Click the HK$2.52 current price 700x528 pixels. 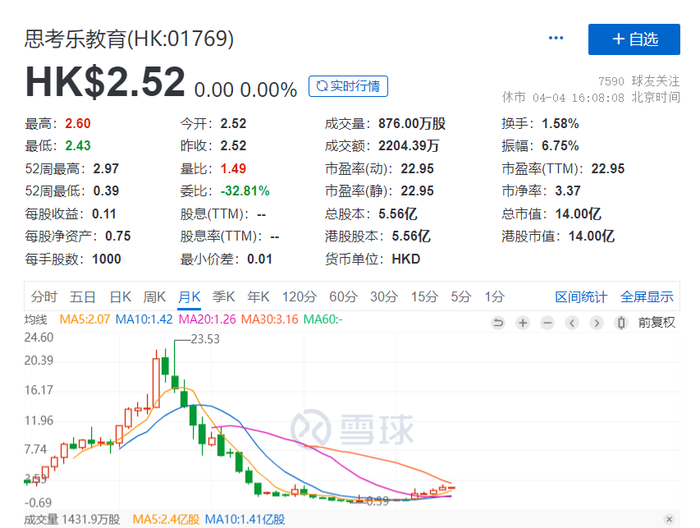point(105,82)
